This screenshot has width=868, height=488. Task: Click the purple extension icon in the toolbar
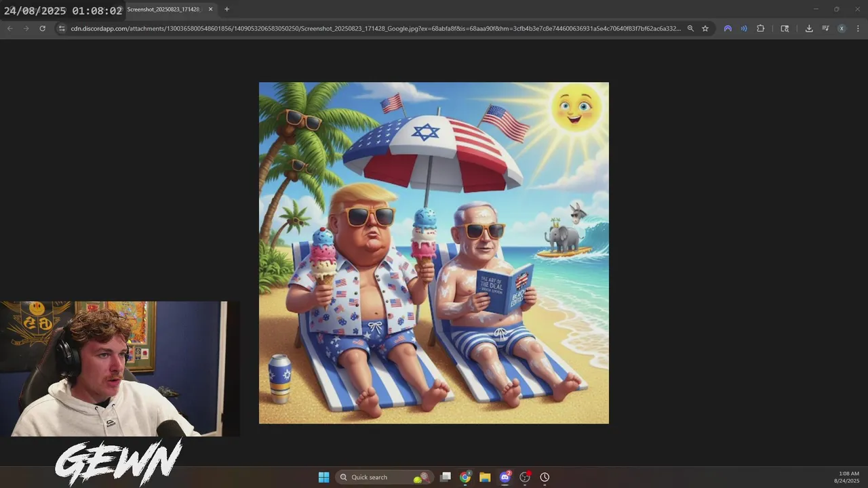[x=728, y=28]
